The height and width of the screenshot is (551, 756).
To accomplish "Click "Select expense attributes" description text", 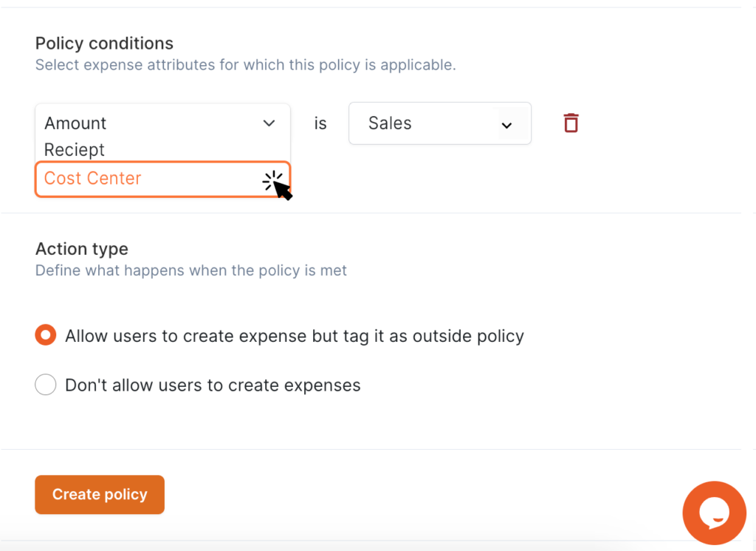I will point(245,65).
